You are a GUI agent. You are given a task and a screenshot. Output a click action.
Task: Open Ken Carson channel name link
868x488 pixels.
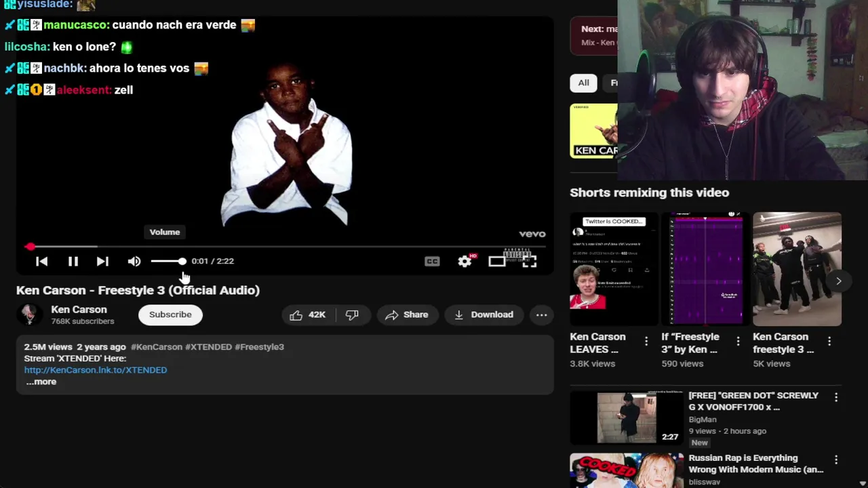tap(79, 309)
